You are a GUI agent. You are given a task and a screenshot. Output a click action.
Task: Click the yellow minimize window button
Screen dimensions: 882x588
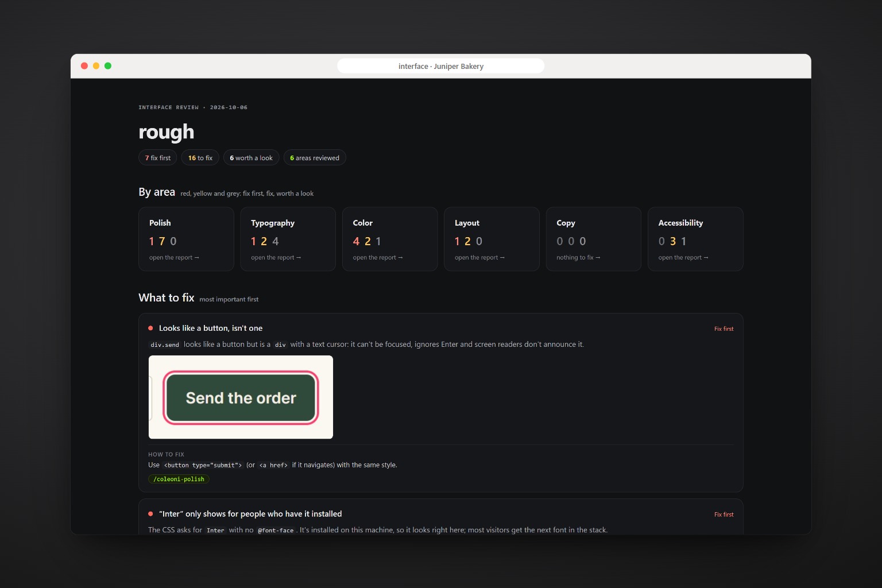click(96, 66)
